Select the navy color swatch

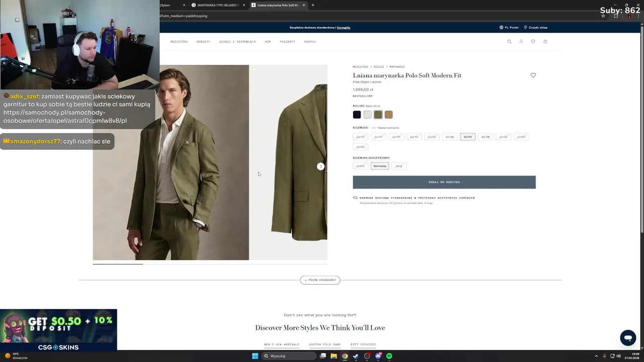[x=357, y=115]
